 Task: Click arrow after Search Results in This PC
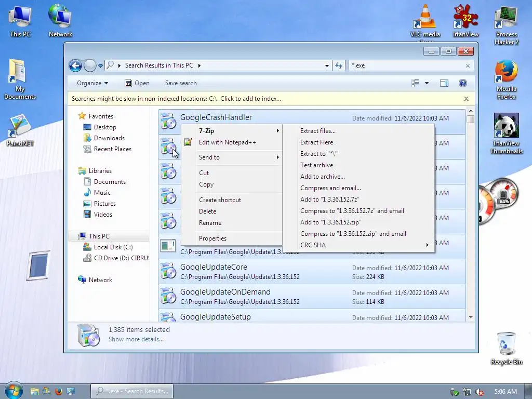coord(199,65)
